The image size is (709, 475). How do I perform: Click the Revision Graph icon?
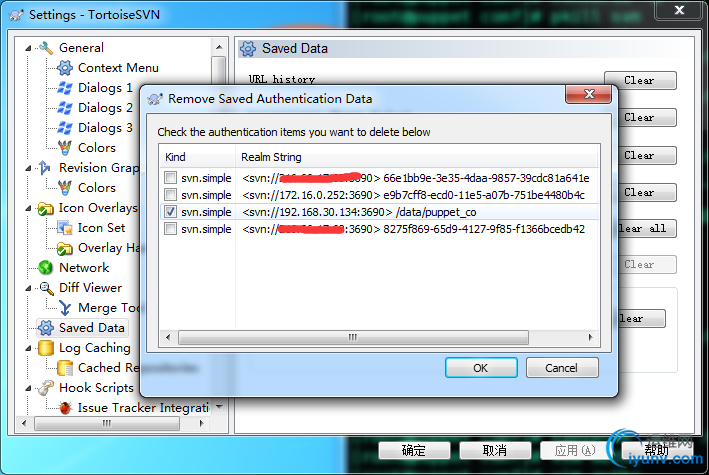tap(45, 167)
